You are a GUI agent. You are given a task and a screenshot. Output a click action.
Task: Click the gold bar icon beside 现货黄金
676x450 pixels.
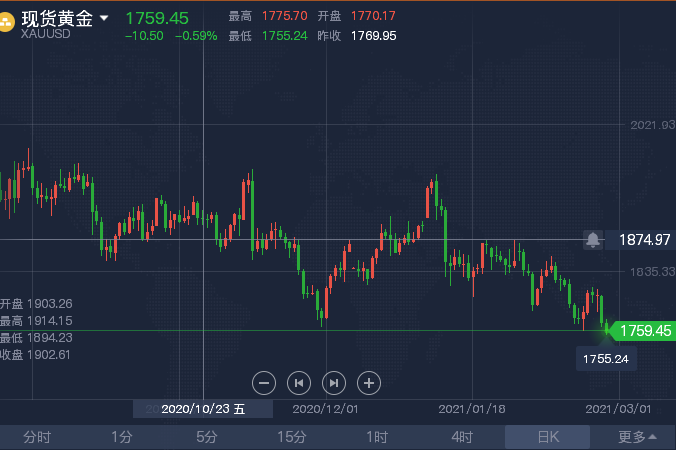click(6, 22)
